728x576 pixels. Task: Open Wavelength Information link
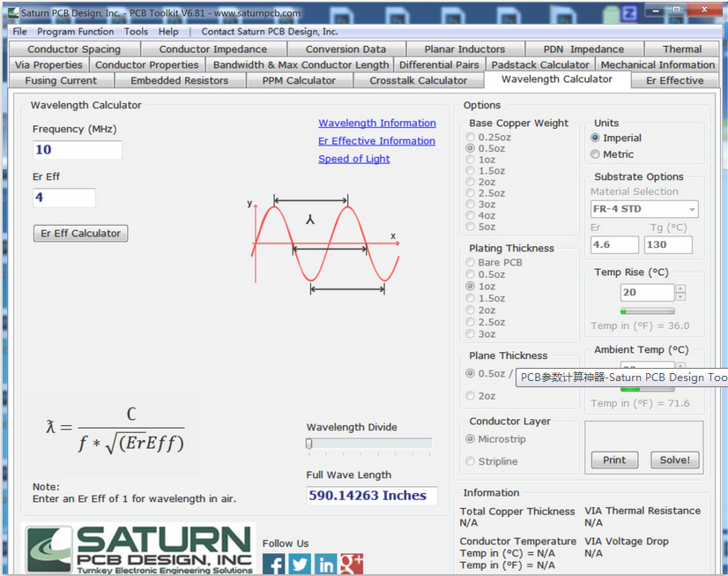click(377, 123)
